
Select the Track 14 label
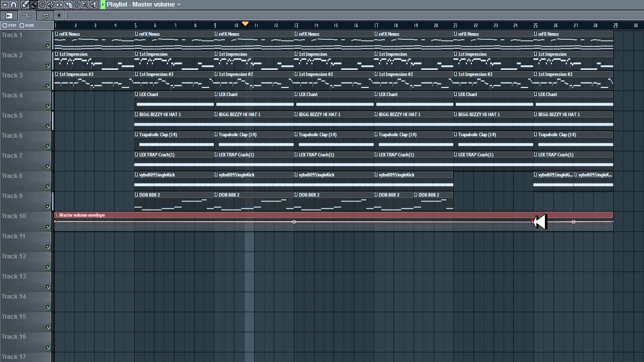pos(14,297)
